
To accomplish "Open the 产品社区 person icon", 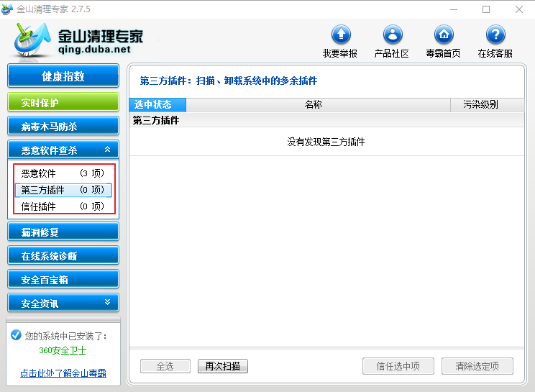I will [393, 35].
